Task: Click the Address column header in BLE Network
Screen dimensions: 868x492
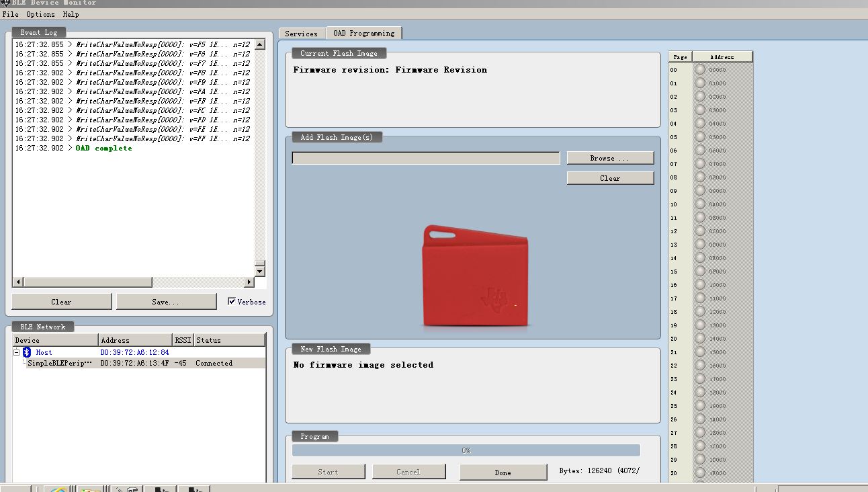Action: [x=136, y=340]
